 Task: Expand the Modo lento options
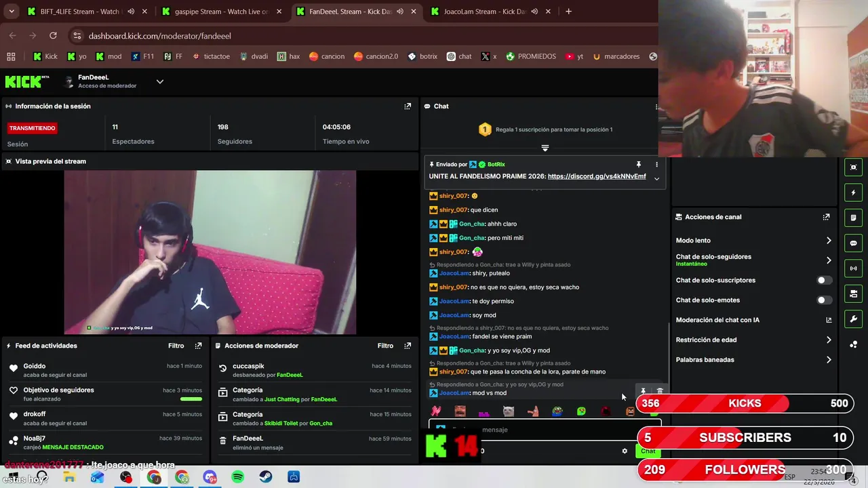click(x=829, y=241)
